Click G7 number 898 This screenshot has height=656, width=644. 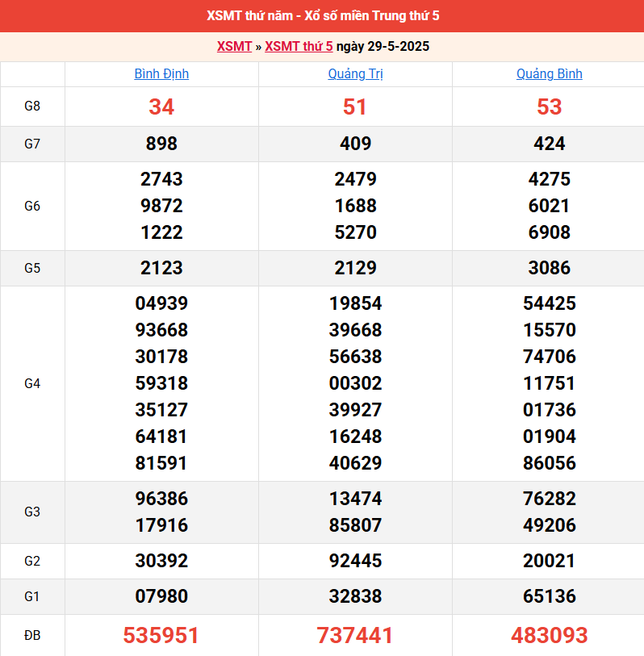tap(161, 144)
